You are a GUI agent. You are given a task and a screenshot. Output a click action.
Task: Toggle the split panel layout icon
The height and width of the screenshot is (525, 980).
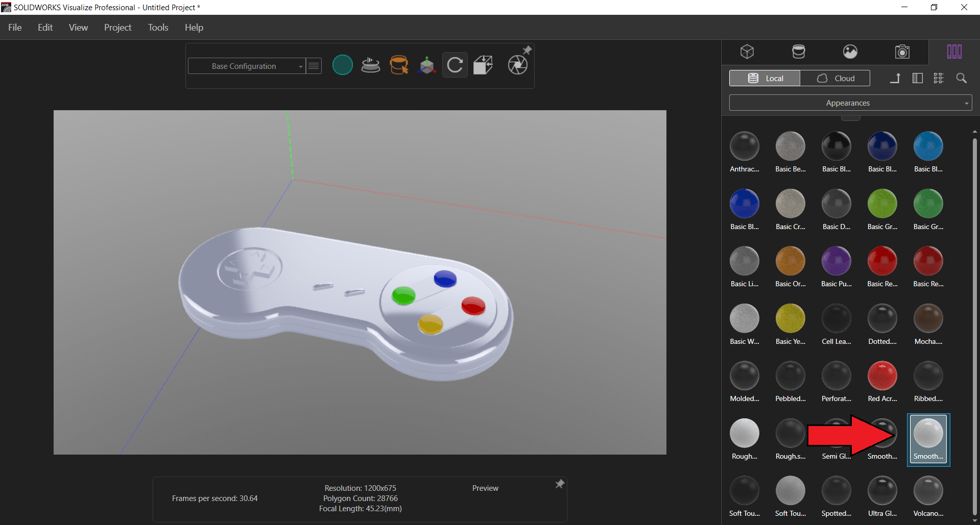click(x=917, y=78)
